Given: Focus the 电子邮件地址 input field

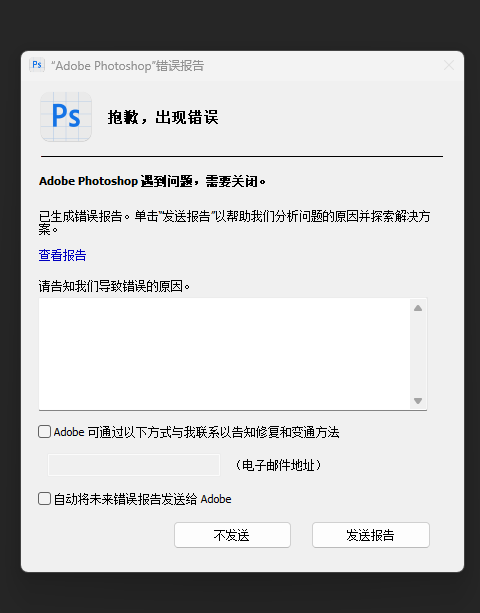Looking at the screenshot, I should (x=134, y=465).
